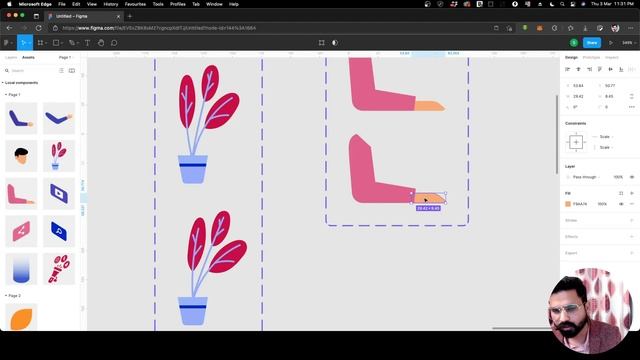Open horizontal constraint Scale dropdown
The height and width of the screenshot is (360, 640).
606,137
